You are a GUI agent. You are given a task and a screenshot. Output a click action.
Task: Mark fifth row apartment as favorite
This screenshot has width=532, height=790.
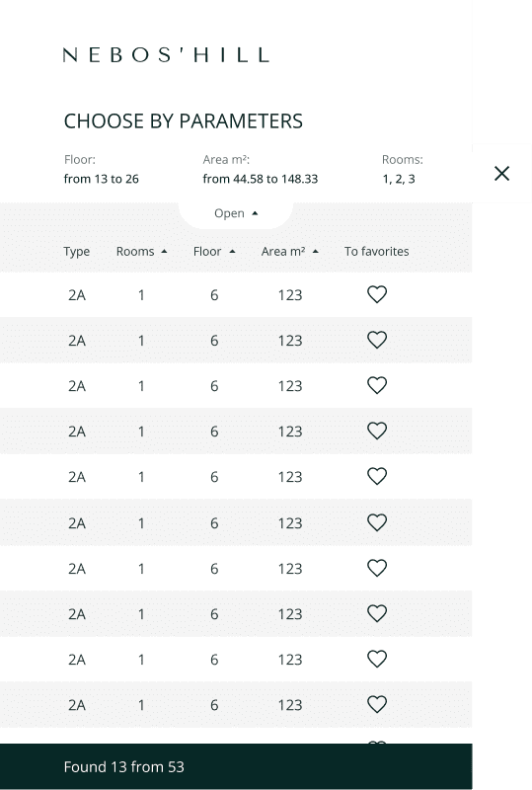click(x=377, y=476)
